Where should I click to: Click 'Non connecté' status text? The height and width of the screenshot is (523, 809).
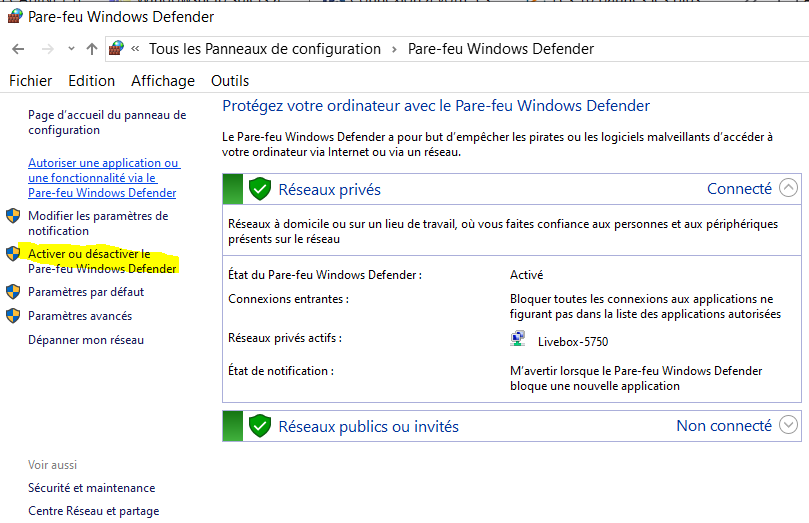click(724, 426)
